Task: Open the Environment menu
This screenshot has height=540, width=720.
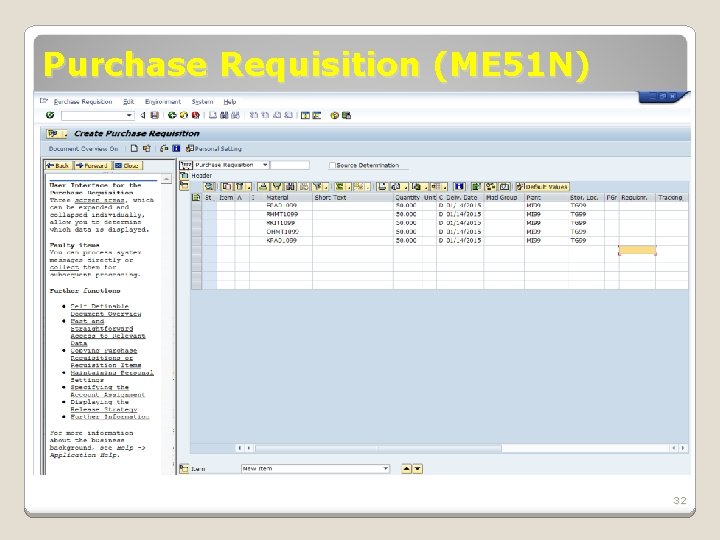Action: [x=163, y=101]
